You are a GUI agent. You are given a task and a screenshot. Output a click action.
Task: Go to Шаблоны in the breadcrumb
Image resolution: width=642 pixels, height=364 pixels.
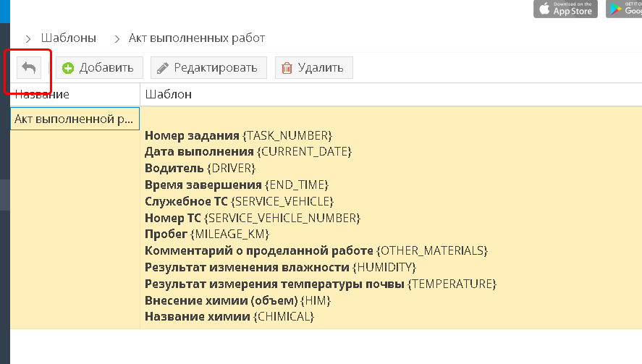(68, 38)
